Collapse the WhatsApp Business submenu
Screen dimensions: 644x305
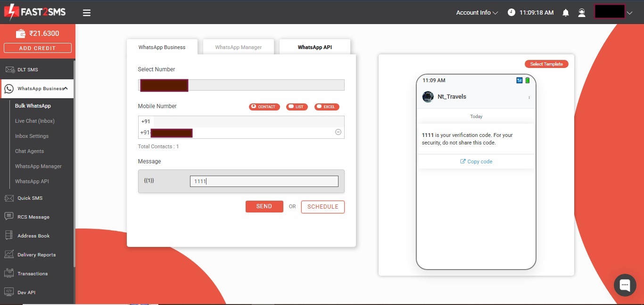tap(66, 88)
